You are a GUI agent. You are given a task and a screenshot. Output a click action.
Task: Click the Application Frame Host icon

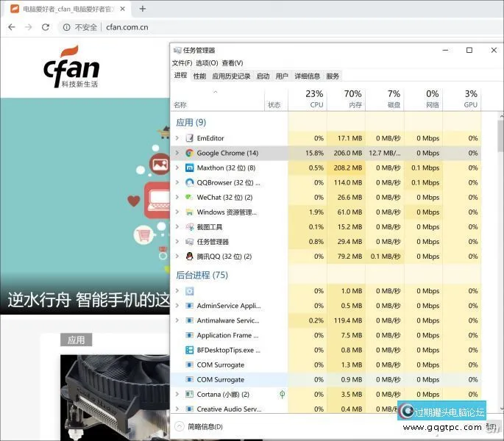point(190,335)
